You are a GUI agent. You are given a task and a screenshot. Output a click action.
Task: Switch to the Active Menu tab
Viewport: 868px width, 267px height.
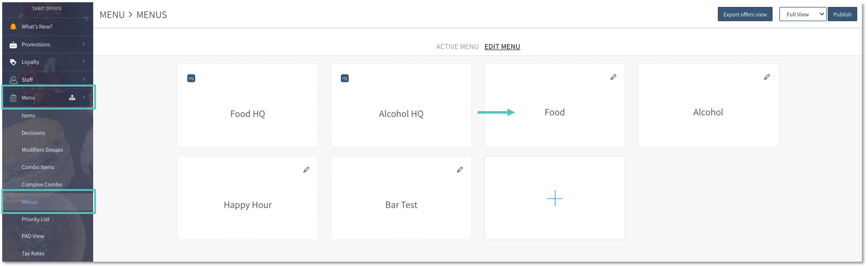[x=457, y=47]
